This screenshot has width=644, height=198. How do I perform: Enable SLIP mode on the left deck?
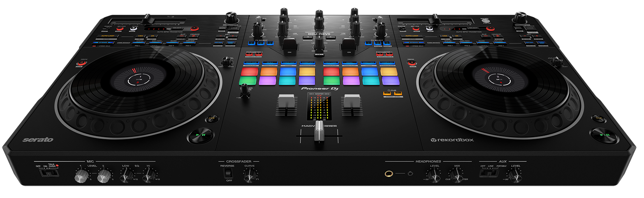tap(182, 36)
